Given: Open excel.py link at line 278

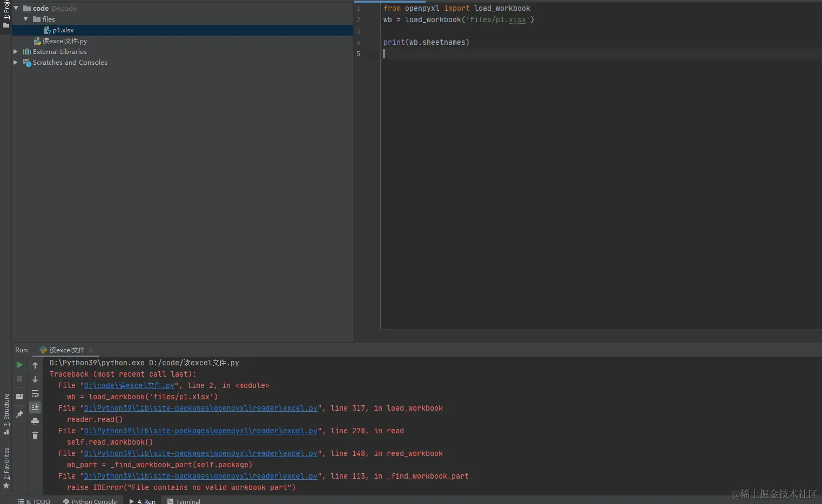Looking at the screenshot, I should pyautogui.click(x=200, y=431).
